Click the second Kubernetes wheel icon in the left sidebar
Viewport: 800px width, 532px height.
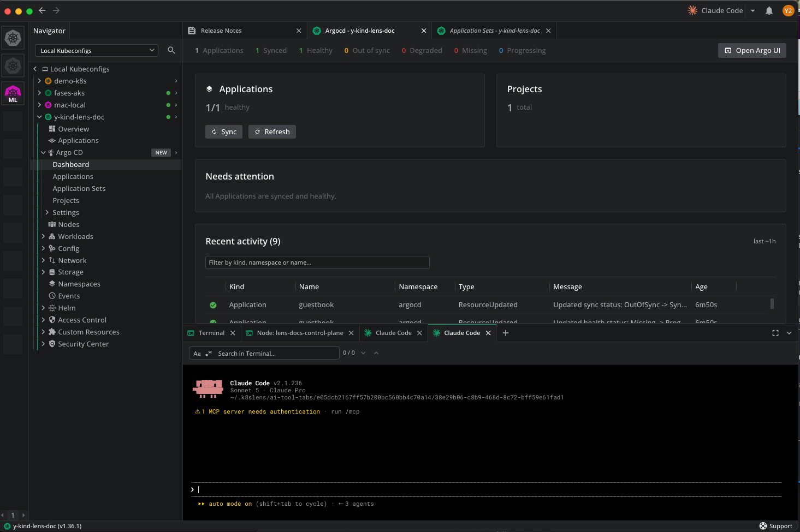tap(13, 66)
